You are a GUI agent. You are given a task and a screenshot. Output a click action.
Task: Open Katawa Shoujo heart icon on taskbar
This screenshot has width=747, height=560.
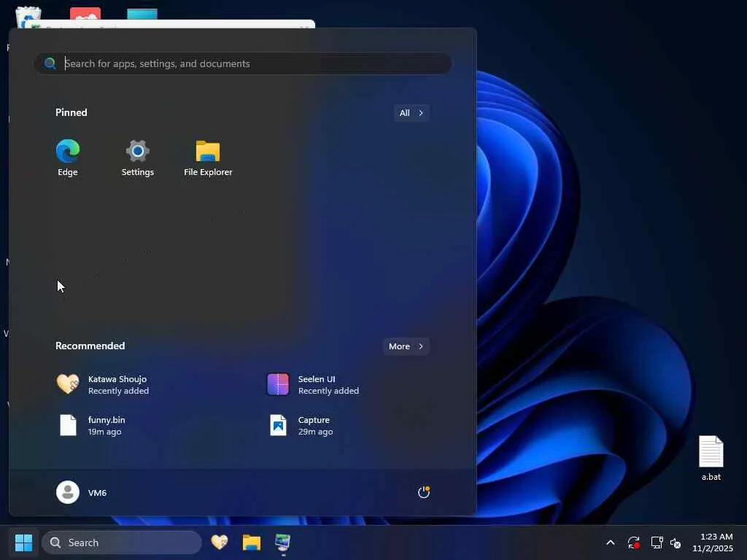[x=220, y=542]
